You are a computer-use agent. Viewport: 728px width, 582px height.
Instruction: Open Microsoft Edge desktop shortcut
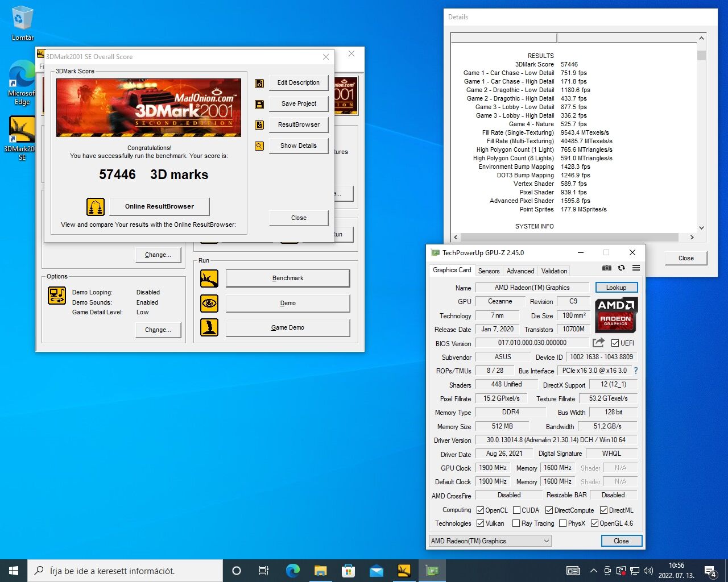(x=22, y=83)
